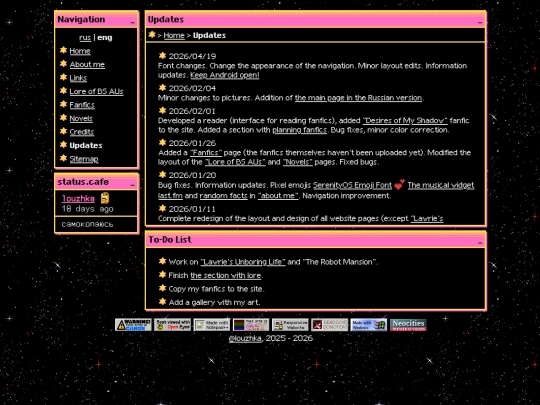Screen dimensions: 540x405
Task: Click the status emoji next to louzhka
Action: coord(105,198)
